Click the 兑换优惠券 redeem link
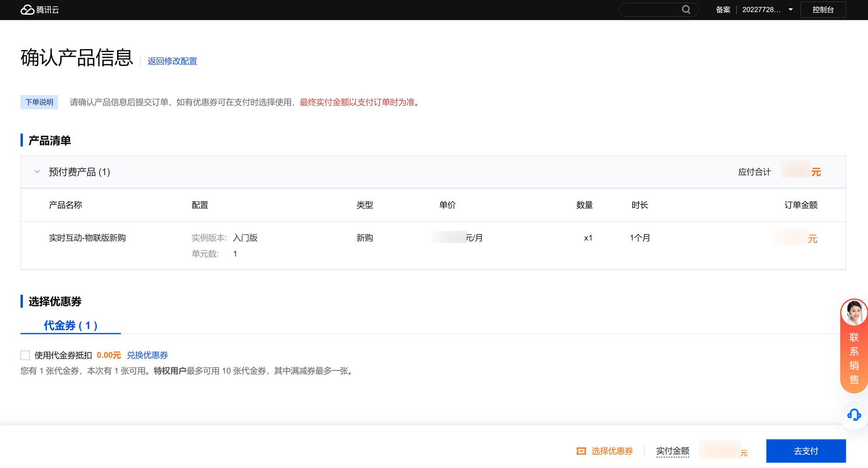This screenshot has width=868, height=468. click(147, 355)
